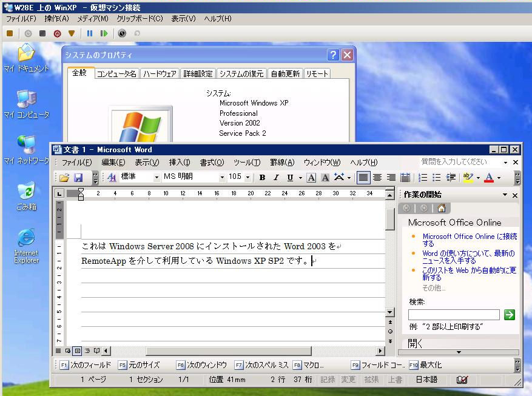Click the reading layout view icon

(97, 351)
